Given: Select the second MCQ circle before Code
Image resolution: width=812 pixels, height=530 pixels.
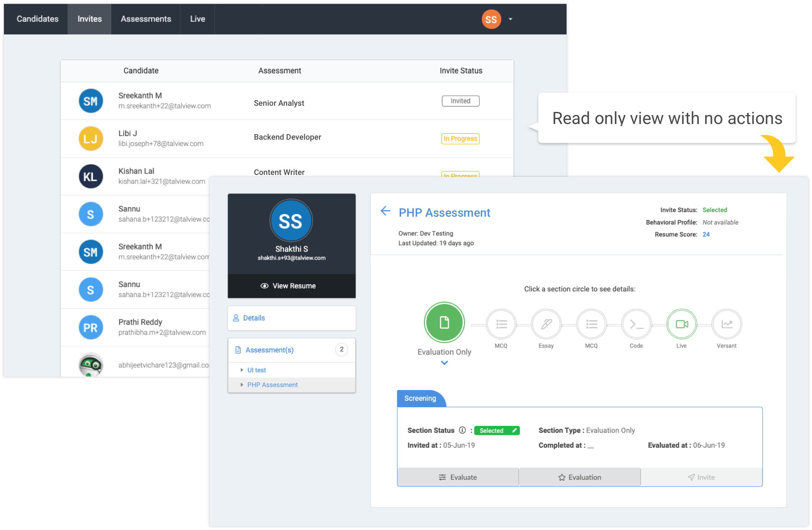Looking at the screenshot, I should tap(591, 324).
